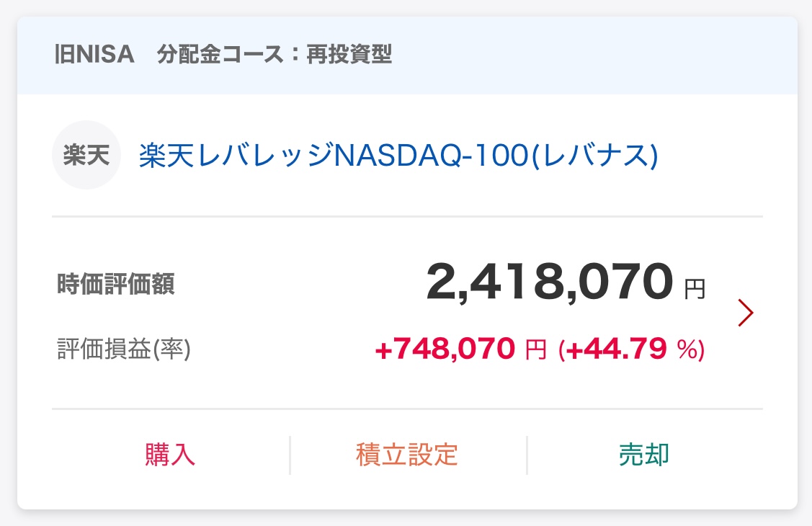Click the NASDAQ-100 text in fund name
812x526 pixels.
pyautogui.click(x=433, y=156)
